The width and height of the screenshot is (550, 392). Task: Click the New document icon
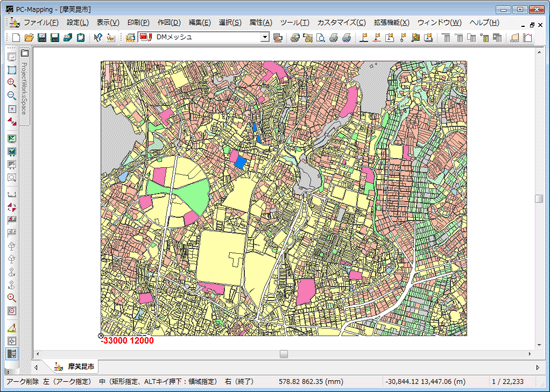tap(16, 37)
